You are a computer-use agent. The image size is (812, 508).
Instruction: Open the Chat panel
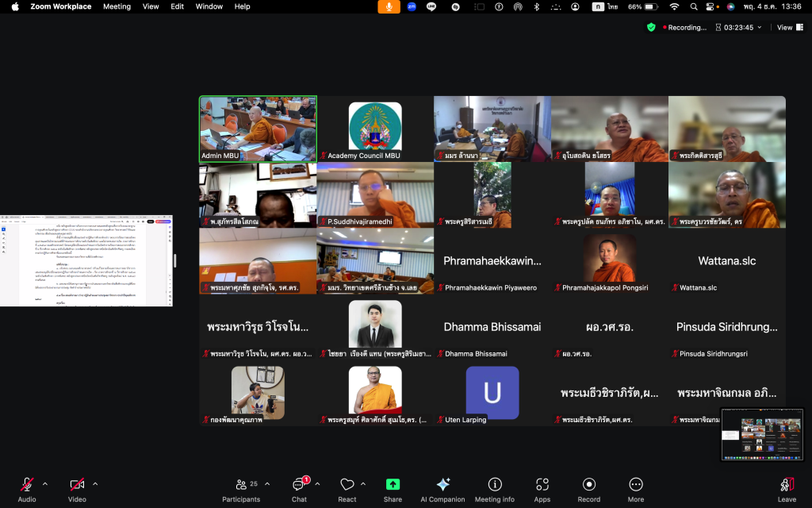(299, 489)
